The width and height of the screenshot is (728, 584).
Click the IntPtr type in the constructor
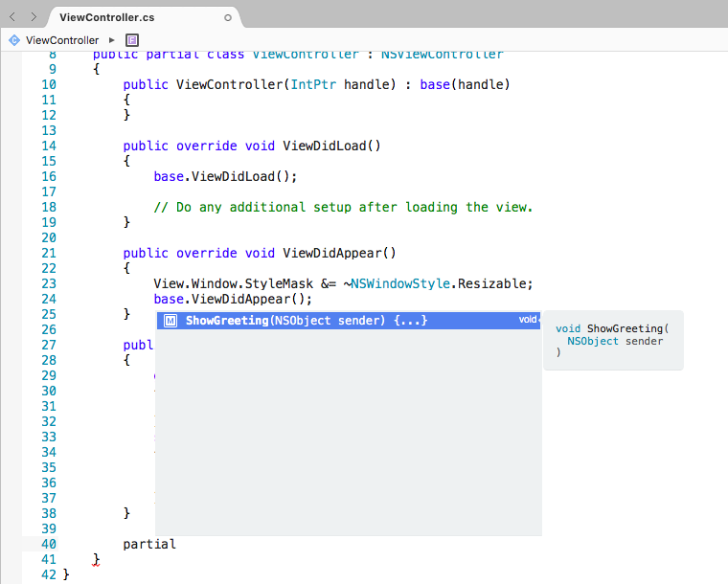point(313,84)
